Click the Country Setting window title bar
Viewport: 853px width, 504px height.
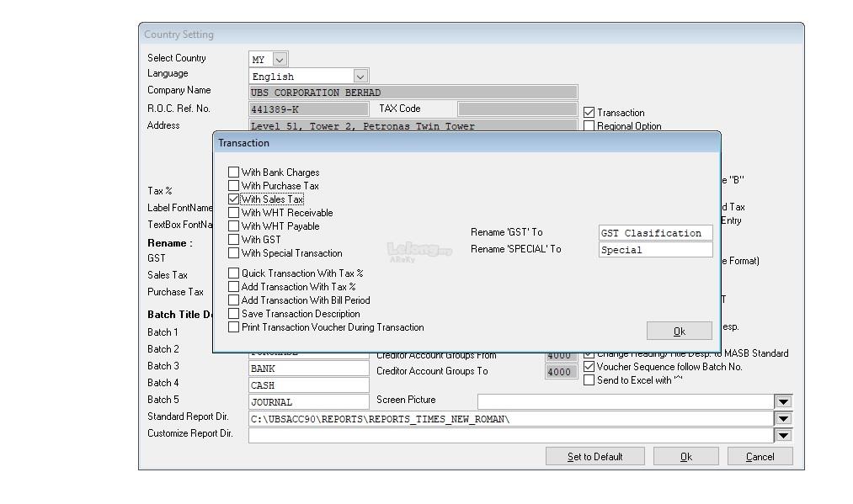pos(471,34)
